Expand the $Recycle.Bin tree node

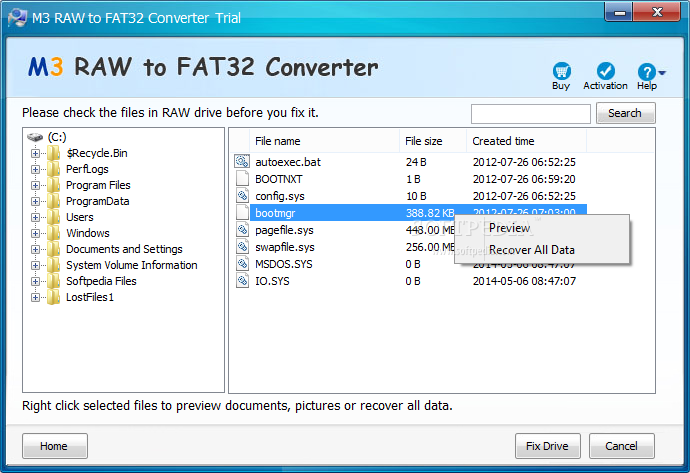click(x=35, y=154)
